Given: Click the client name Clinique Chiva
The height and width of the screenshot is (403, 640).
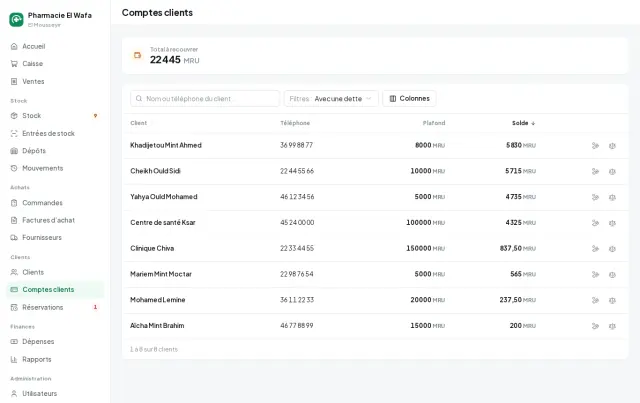Looking at the screenshot, I should (152, 248).
